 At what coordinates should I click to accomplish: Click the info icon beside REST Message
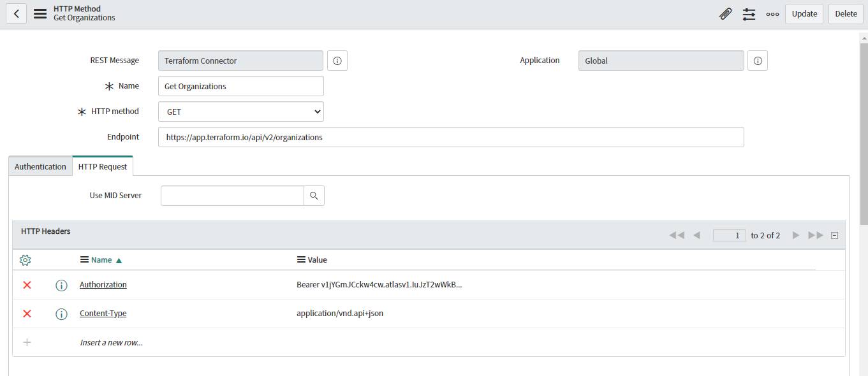tap(337, 60)
